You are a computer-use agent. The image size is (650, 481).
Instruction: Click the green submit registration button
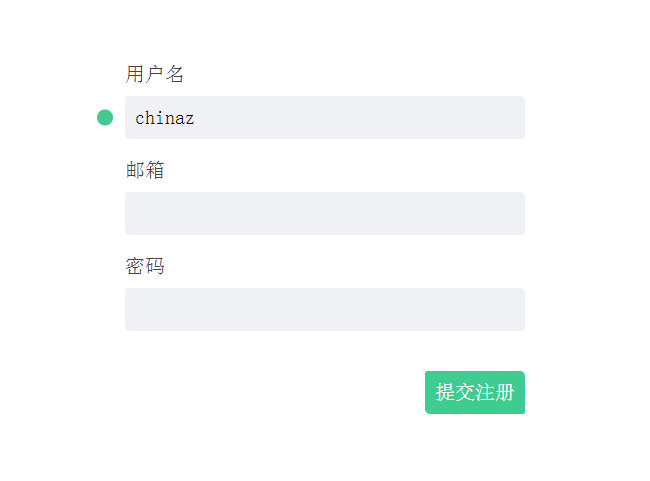tap(474, 392)
